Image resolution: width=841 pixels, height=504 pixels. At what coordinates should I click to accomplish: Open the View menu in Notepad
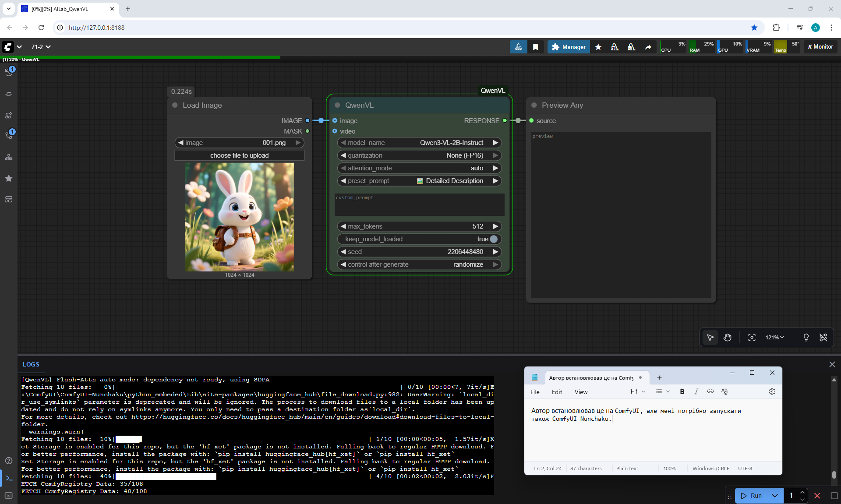click(x=581, y=392)
